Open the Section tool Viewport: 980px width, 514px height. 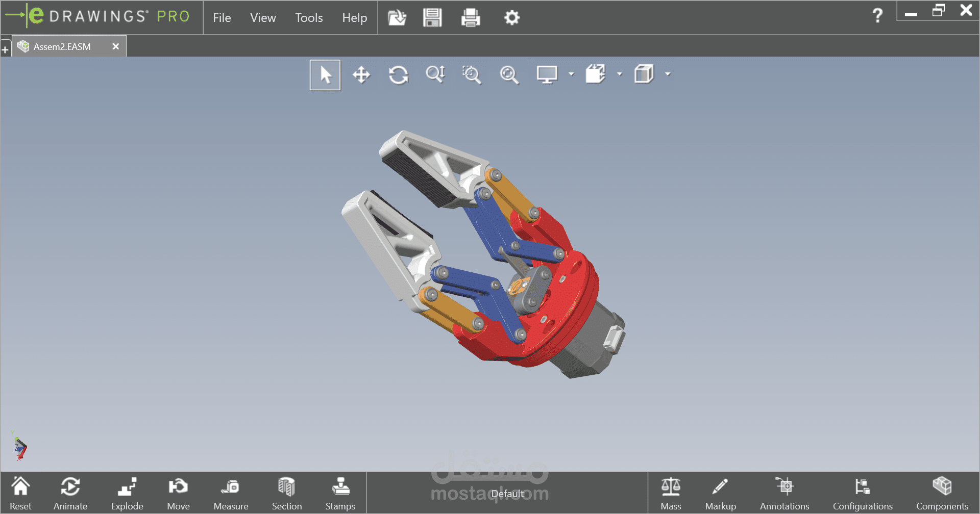287,493
